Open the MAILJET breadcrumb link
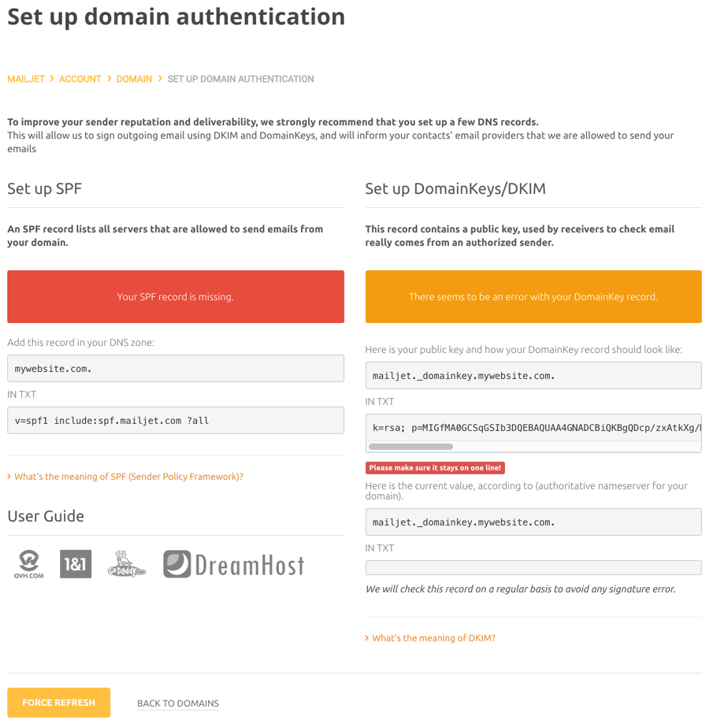Screen dimensions: 717x728 point(26,79)
